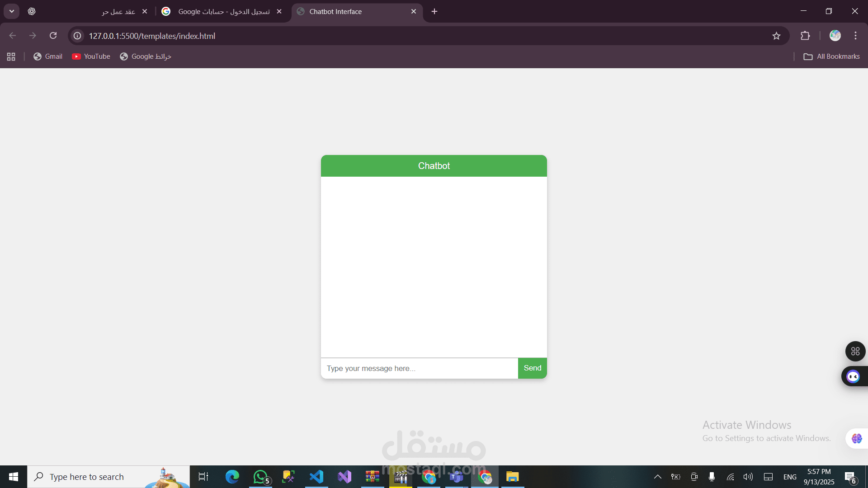Open the volume speaker tray icon
Image resolution: width=868 pixels, height=488 pixels.
coord(748,477)
